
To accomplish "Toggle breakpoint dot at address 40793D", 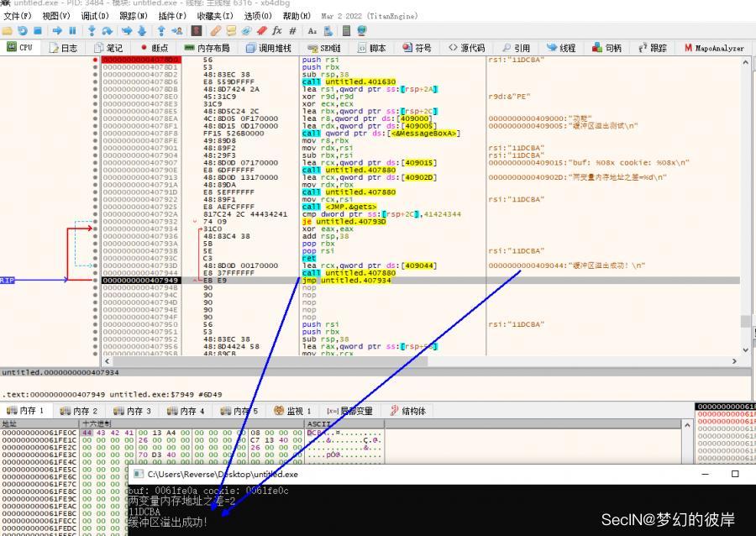I will point(94,265).
